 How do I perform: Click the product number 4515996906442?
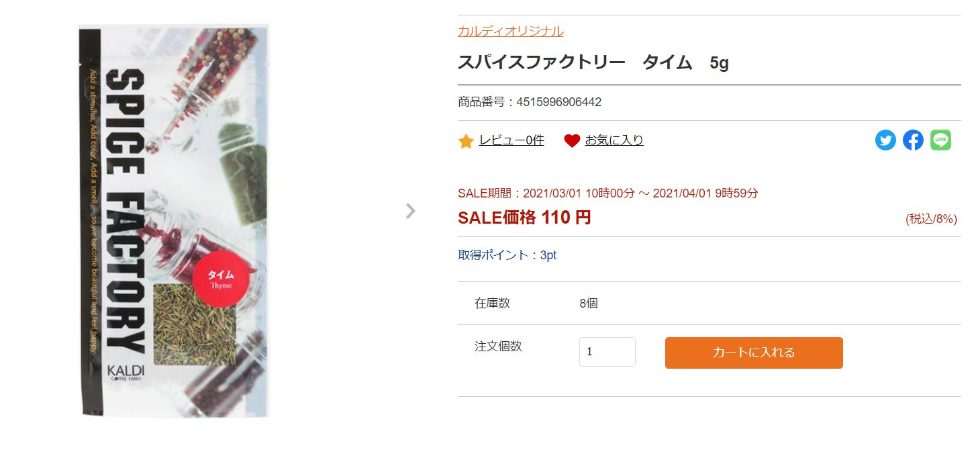pyautogui.click(x=558, y=102)
